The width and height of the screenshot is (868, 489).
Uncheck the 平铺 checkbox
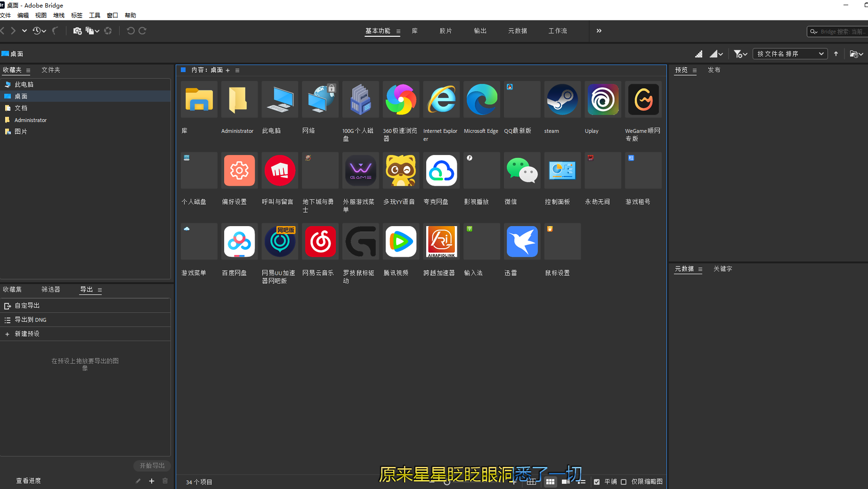[597, 482]
